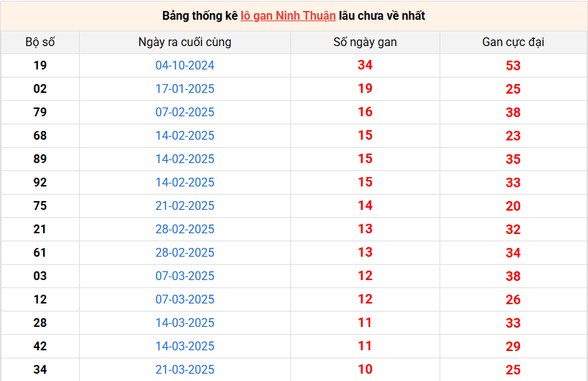Click date 14-03-2025 in row 28
This screenshot has width=588, height=381.
click(185, 322)
